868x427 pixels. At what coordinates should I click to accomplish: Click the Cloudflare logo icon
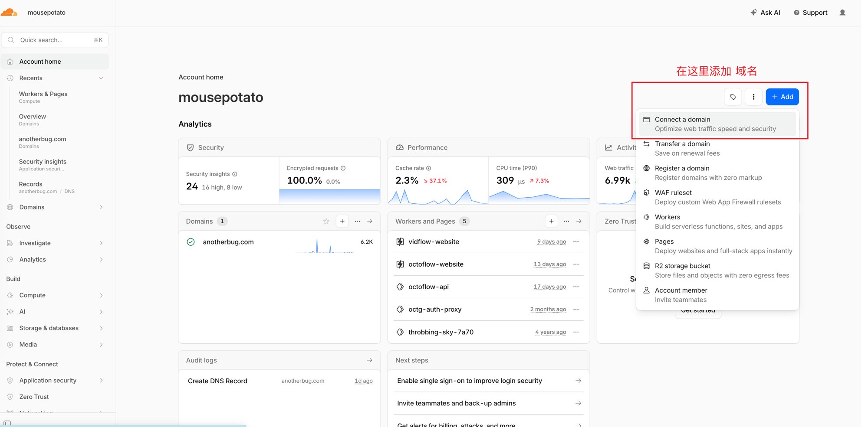click(x=9, y=12)
